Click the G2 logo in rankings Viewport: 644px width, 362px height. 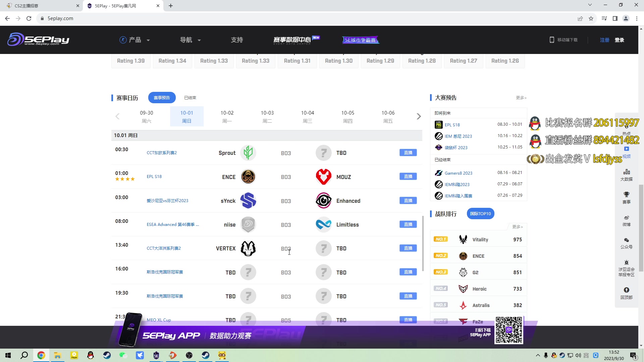click(463, 272)
